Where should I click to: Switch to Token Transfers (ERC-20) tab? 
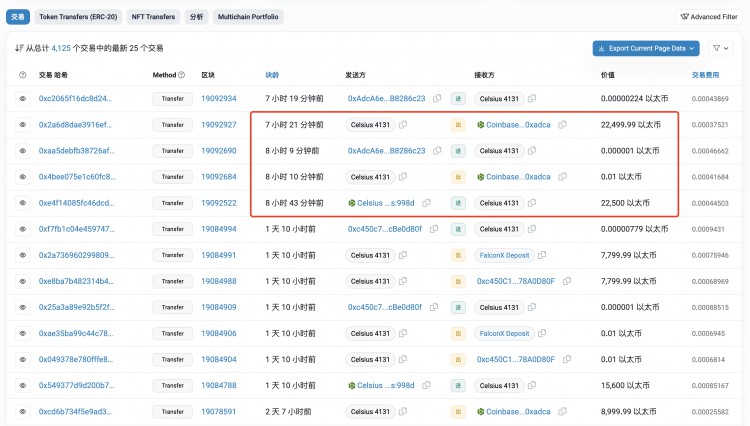coord(78,17)
